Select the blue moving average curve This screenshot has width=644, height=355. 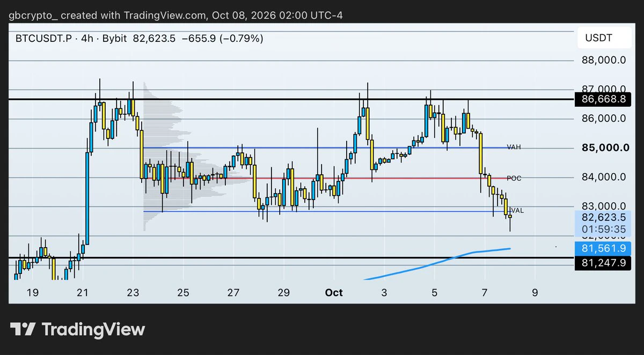pyautogui.click(x=436, y=264)
